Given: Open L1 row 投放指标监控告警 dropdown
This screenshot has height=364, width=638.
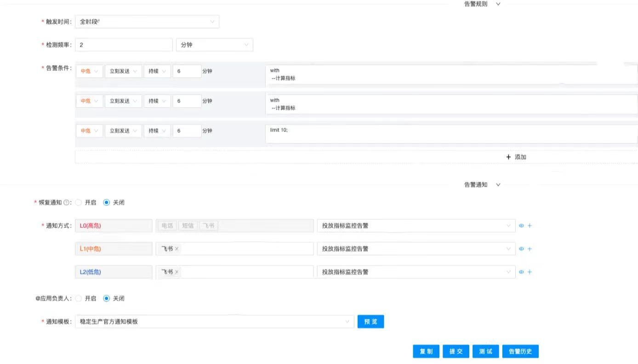Looking at the screenshot, I should pyautogui.click(x=416, y=249).
